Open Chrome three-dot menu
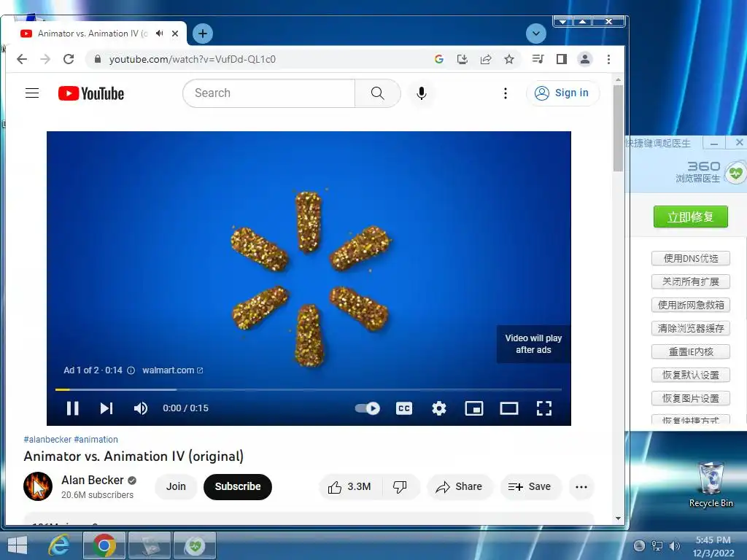This screenshot has height=560, width=747. coord(608,59)
